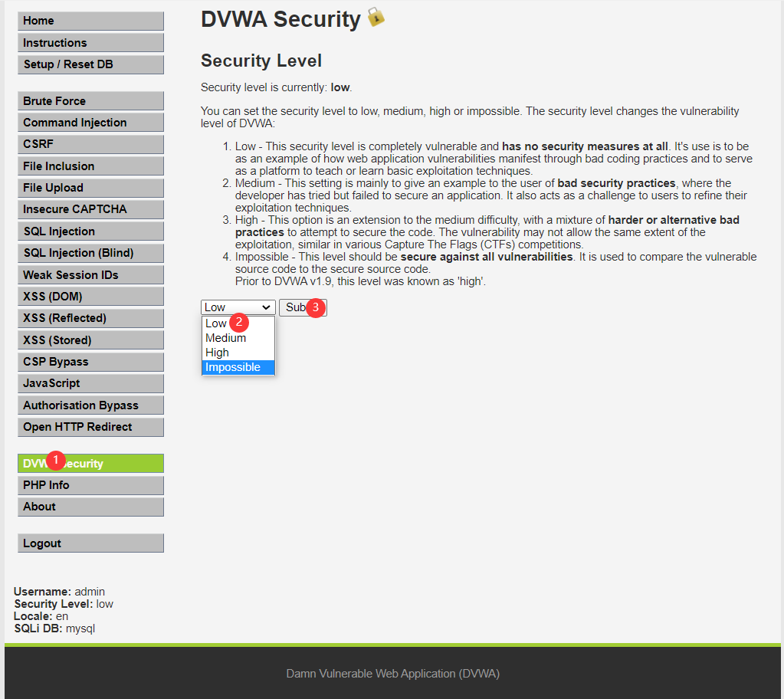
Task: Select CSRF in the sidebar
Action: [x=90, y=144]
